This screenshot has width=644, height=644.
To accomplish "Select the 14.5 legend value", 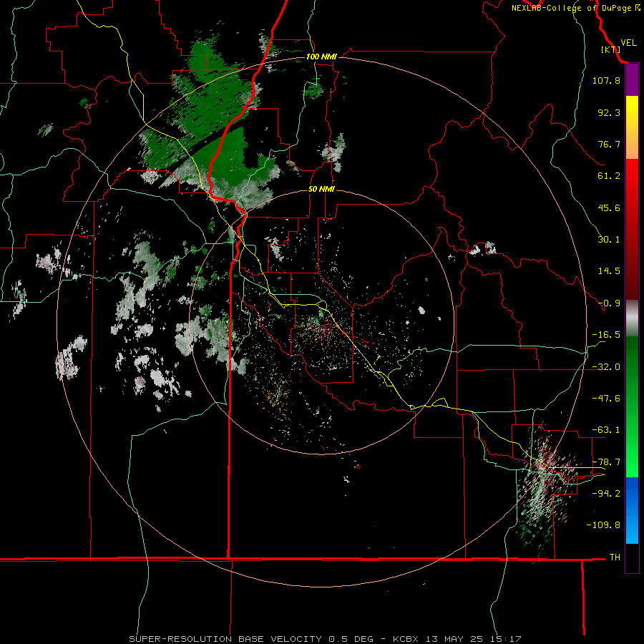I will [609, 271].
